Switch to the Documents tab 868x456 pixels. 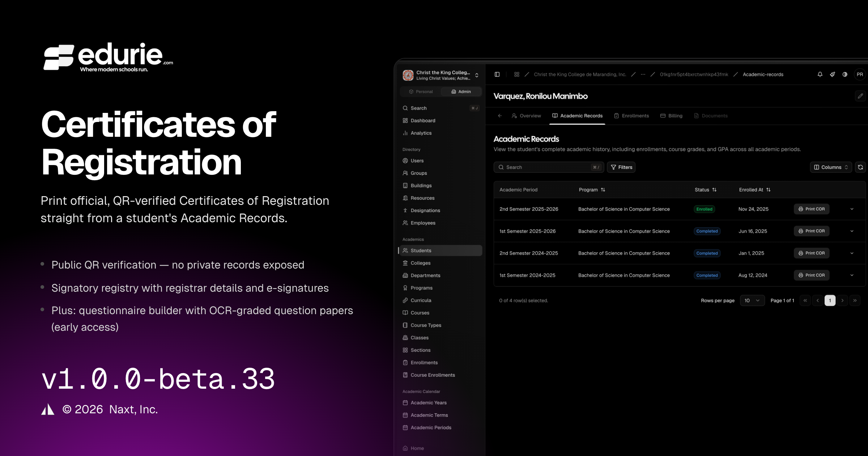[x=711, y=116]
